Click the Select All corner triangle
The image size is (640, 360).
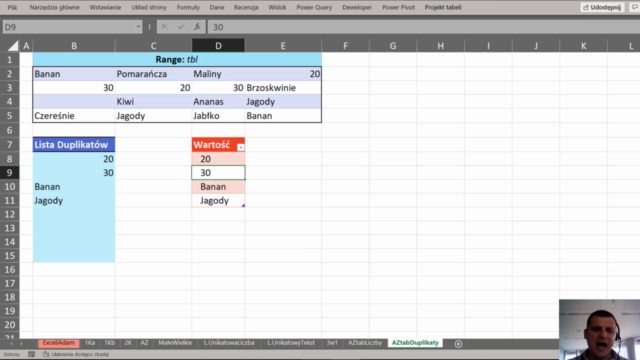tap(13, 46)
